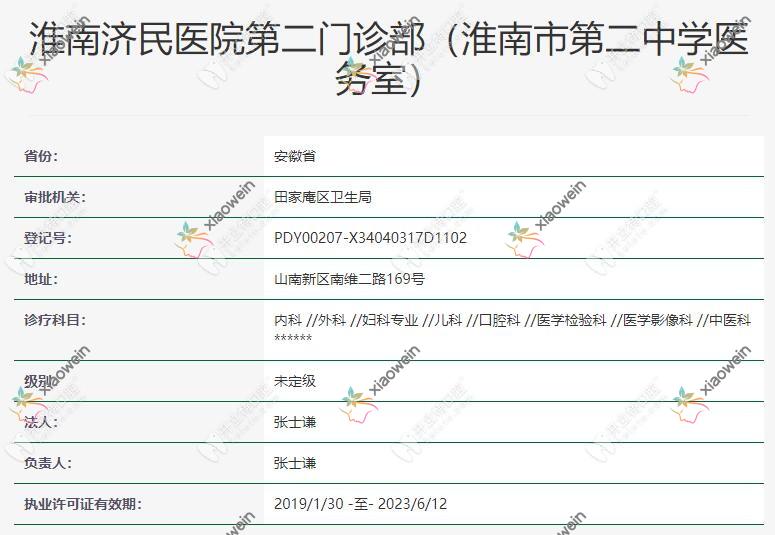Click 医学检验科 in the departments list
This screenshot has width=775, height=535.
[x=571, y=320]
